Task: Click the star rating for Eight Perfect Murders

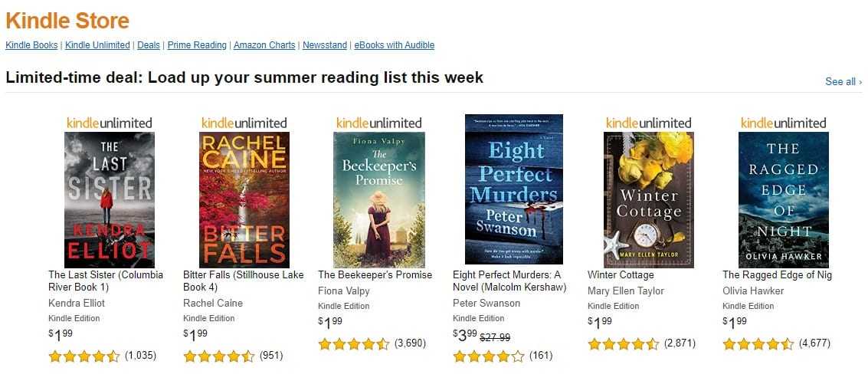Action: [489, 356]
